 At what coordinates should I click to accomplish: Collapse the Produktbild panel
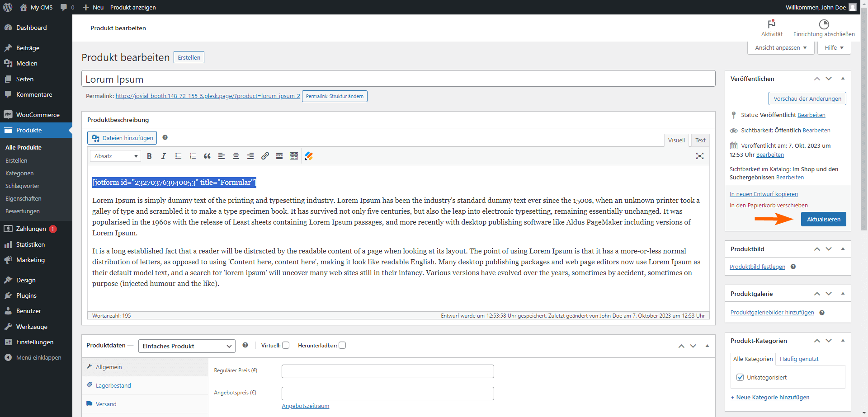tap(843, 249)
